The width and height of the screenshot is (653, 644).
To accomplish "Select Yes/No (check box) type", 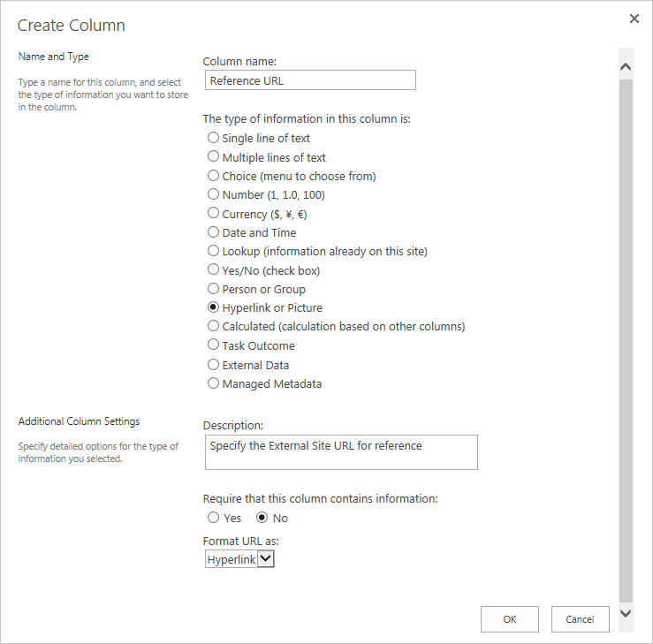I will click(213, 269).
